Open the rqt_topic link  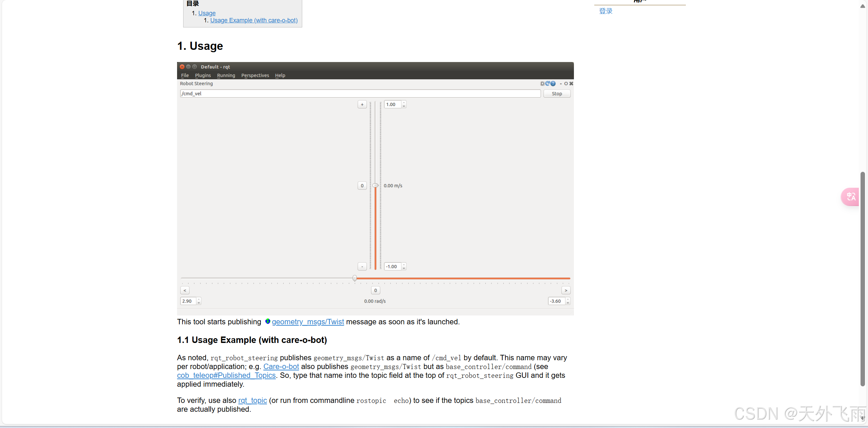coord(252,400)
